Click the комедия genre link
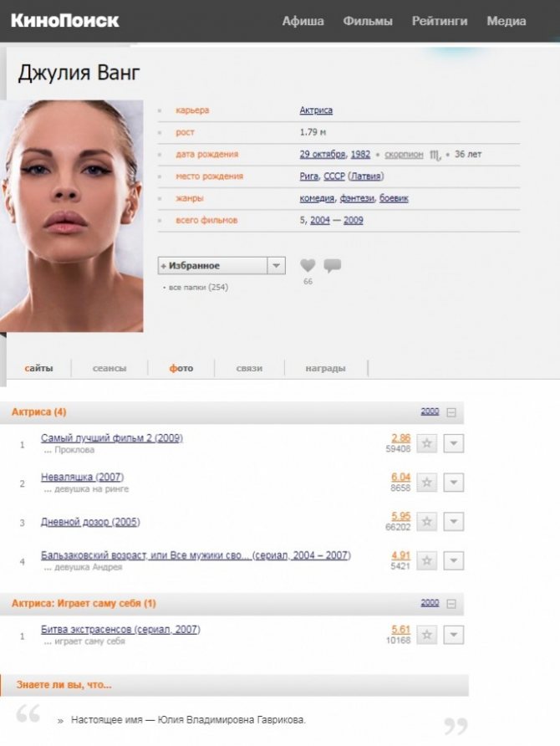Screen dimensions: 560x746 [x=318, y=198]
